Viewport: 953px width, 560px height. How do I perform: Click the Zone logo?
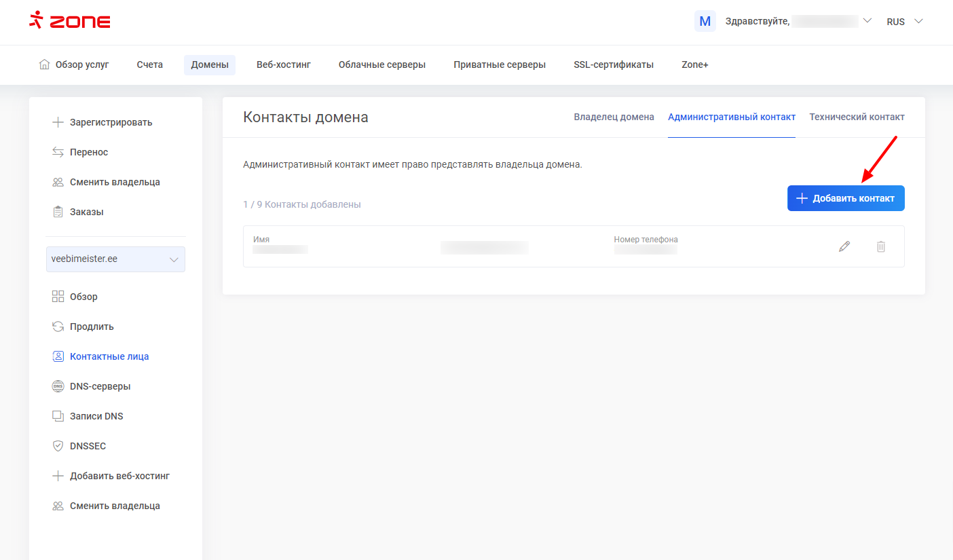coord(70,21)
